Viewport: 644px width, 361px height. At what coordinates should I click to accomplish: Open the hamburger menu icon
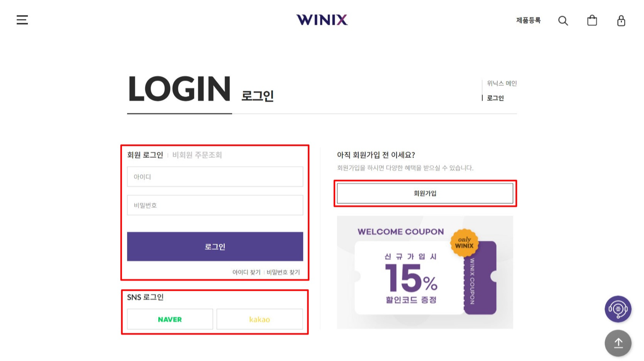tap(22, 20)
